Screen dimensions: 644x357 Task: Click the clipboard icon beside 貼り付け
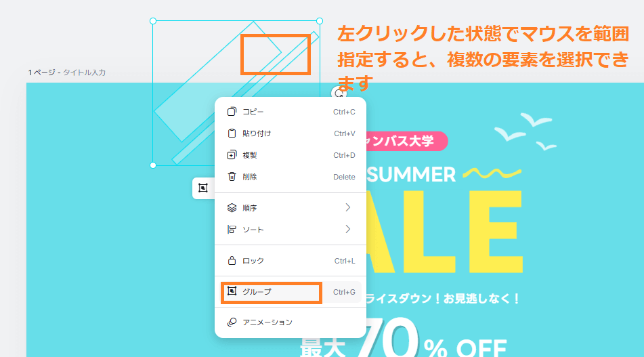coord(232,133)
